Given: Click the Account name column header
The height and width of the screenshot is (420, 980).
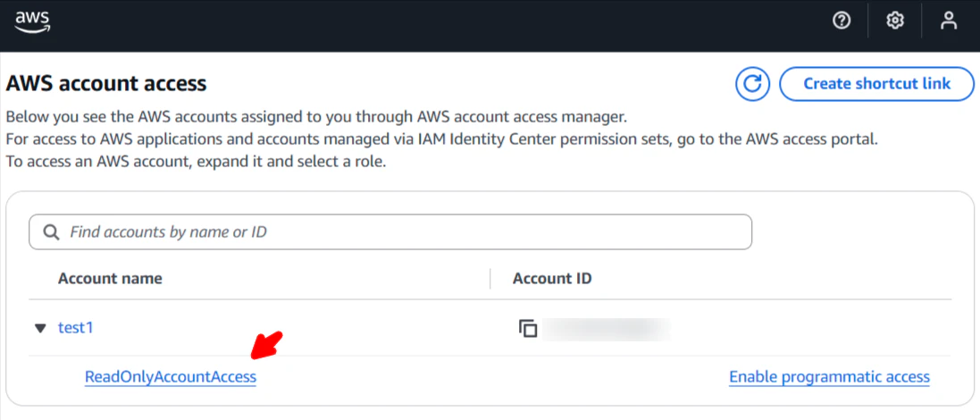Looking at the screenshot, I should click(110, 279).
